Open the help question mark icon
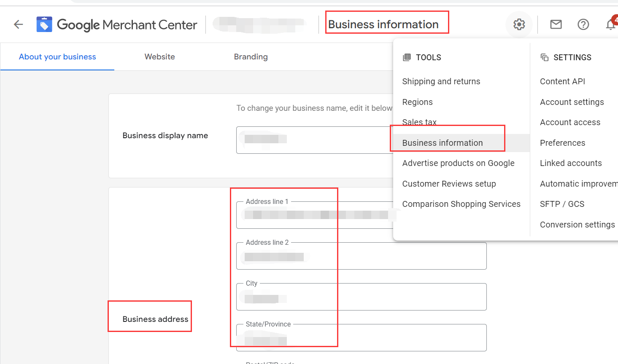 [x=583, y=24]
